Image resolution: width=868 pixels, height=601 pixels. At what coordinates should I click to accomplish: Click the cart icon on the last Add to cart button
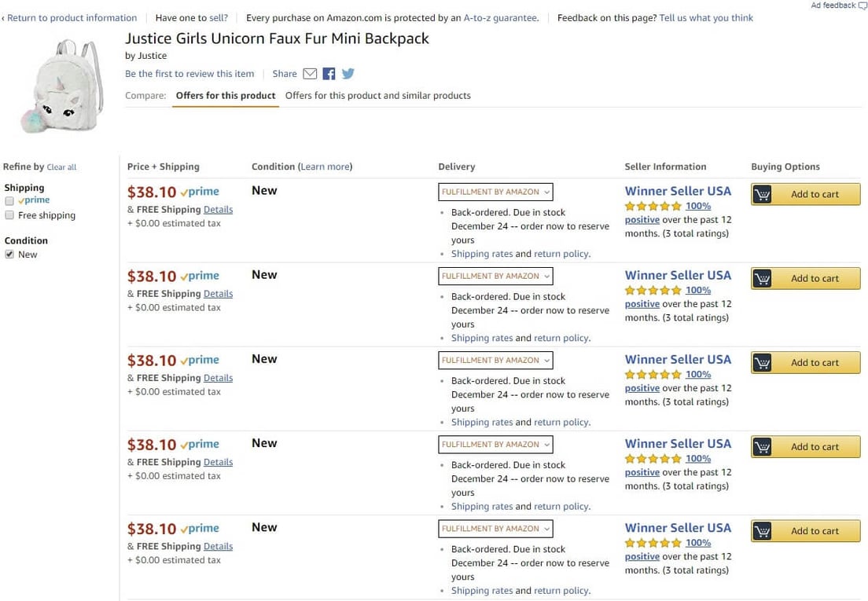pos(762,530)
